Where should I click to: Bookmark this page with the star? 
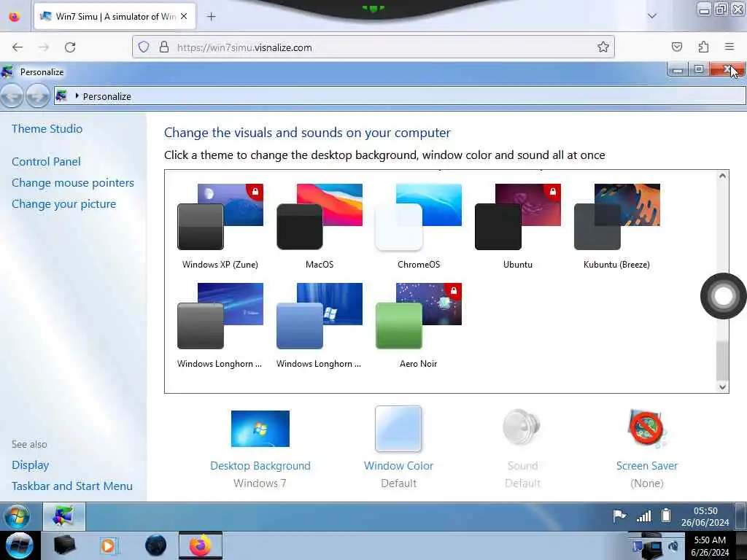[603, 47]
